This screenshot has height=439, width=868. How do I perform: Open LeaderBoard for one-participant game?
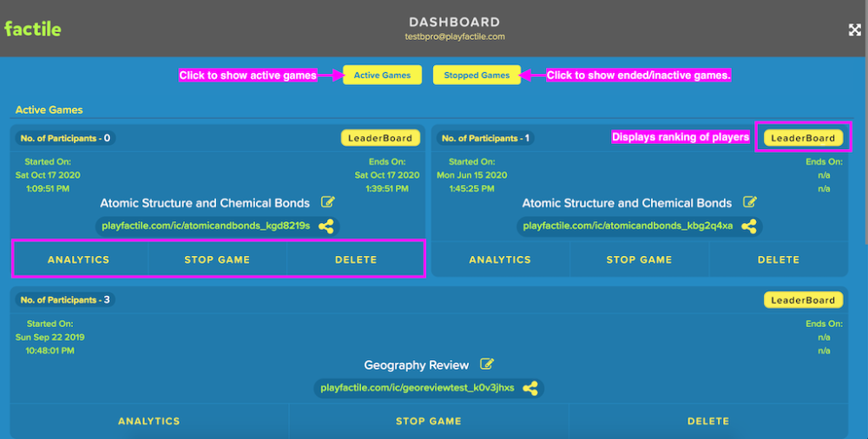(x=803, y=138)
